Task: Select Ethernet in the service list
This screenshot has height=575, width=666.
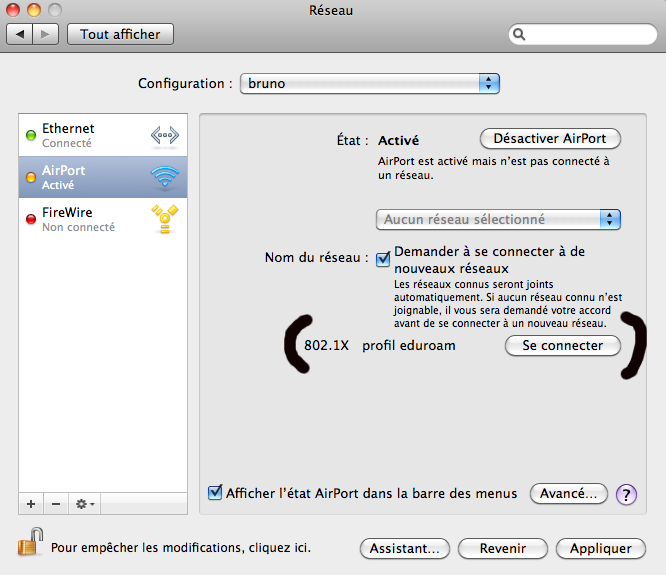Action: click(68, 135)
